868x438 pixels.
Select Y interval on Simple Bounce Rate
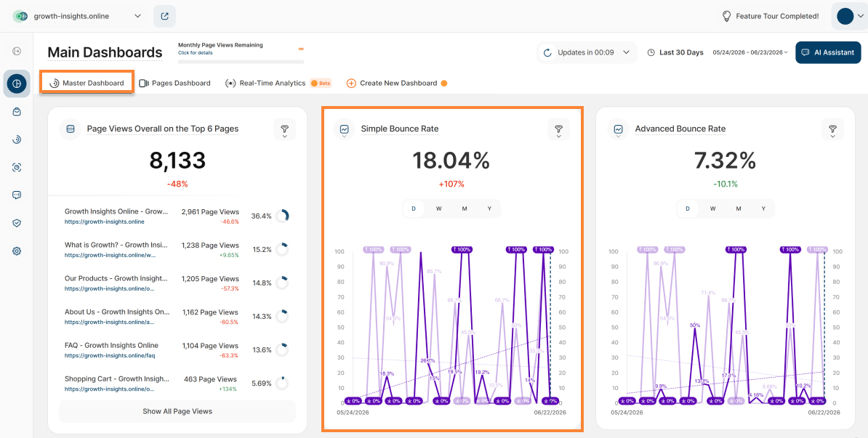tap(489, 208)
